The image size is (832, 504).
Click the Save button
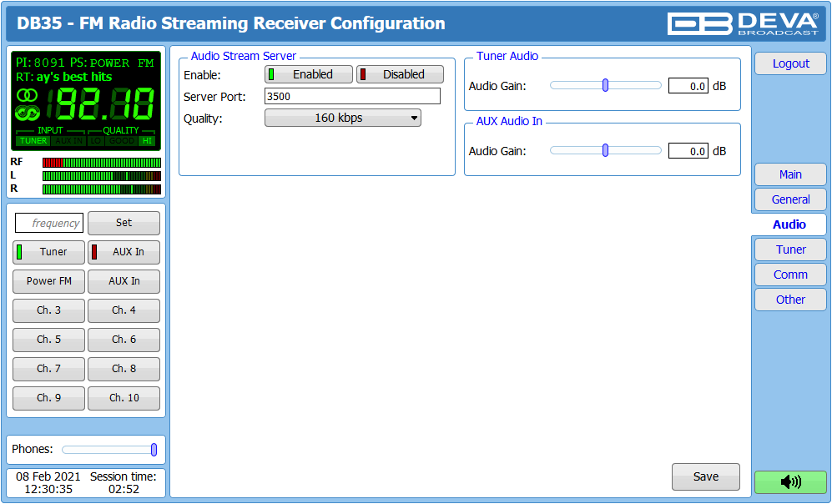click(706, 477)
